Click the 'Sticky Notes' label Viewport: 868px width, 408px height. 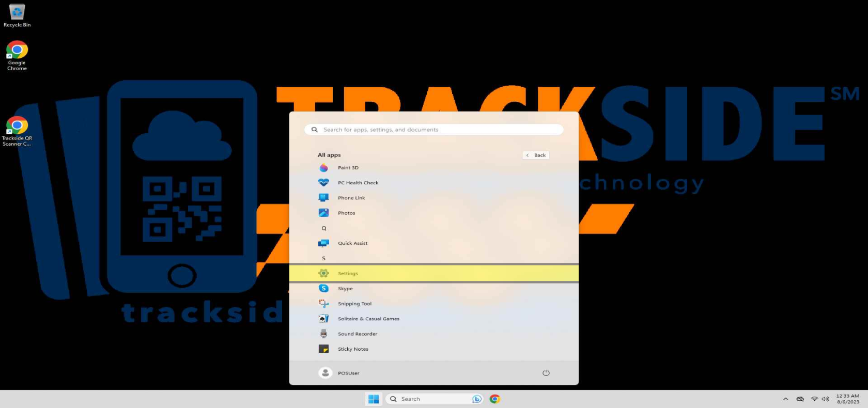coord(353,349)
